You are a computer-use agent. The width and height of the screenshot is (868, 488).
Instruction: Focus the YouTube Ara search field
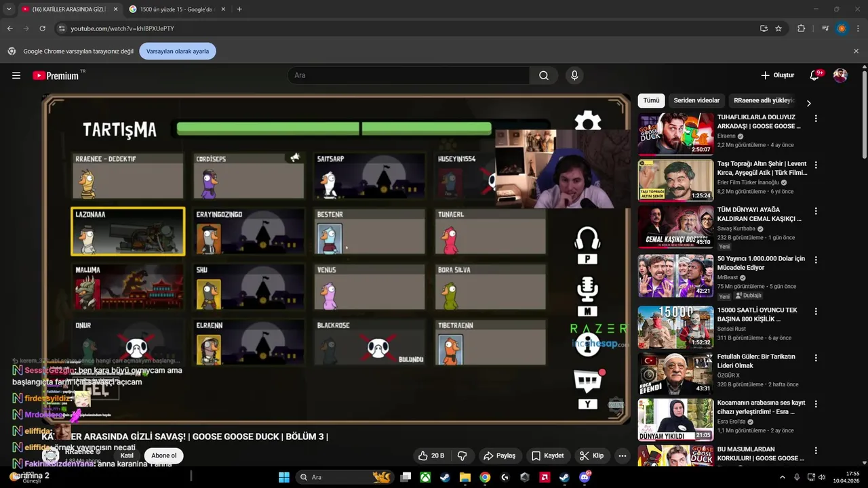click(x=408, y=75)
